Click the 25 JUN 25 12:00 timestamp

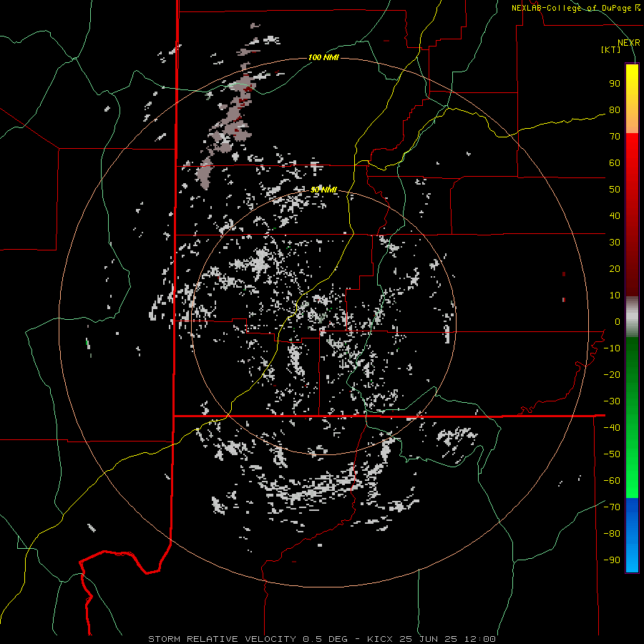click(x=447, y=639)
